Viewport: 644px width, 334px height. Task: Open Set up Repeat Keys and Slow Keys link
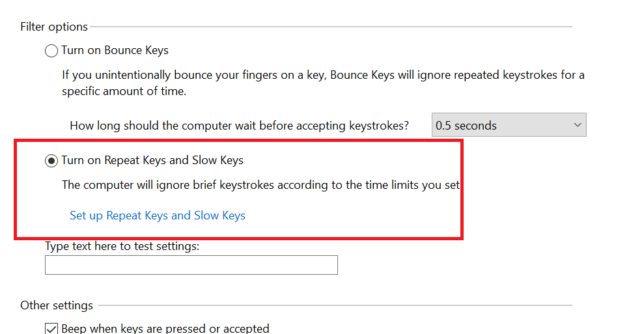click(x=158, y=216)
